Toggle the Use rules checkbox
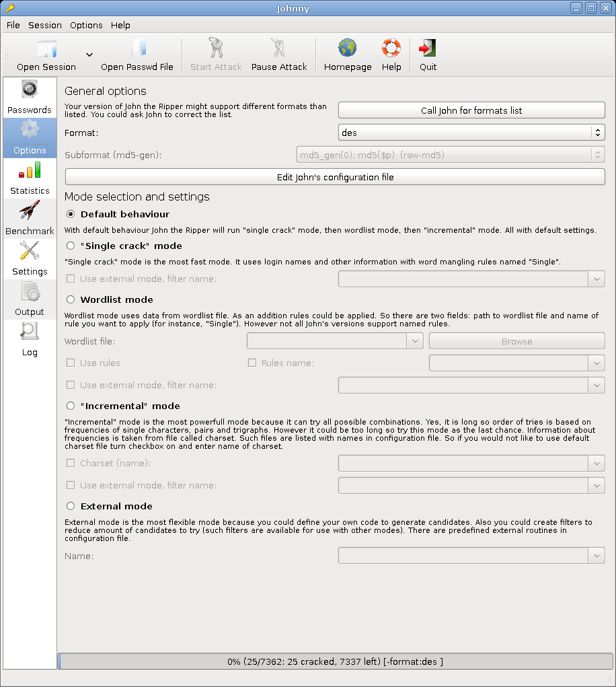The width and height of the screenshot is (616, 687). [71, 363]
